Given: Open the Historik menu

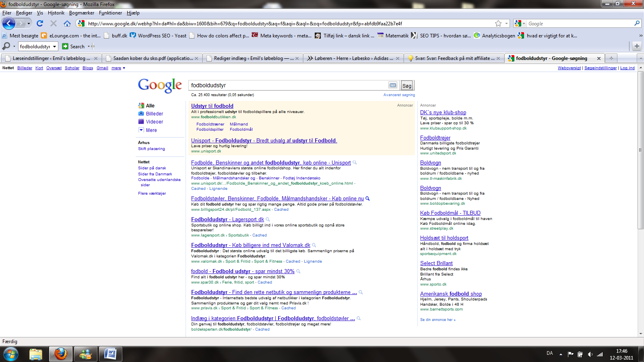Looking at the screenshot, I should coord(56,13).
